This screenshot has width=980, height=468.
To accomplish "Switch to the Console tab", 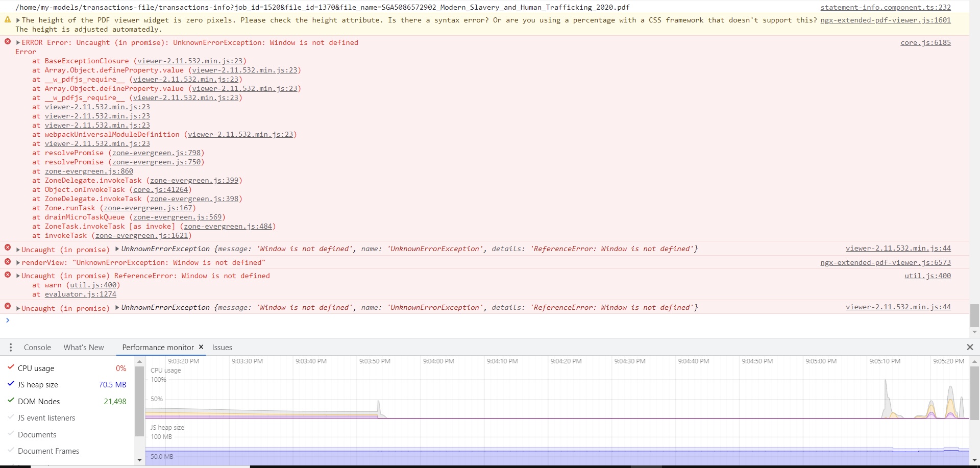I will 37,347.
